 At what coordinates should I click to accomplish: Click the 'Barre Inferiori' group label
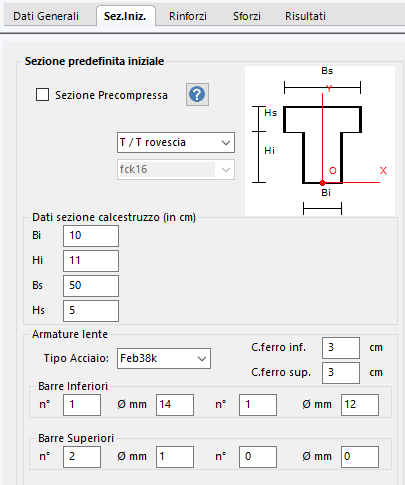click(73, 386)
